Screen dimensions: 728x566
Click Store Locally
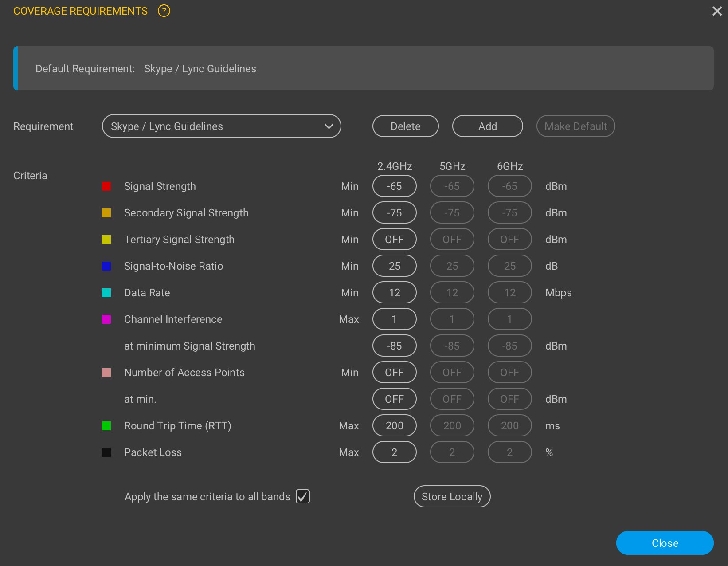(451, 496)
